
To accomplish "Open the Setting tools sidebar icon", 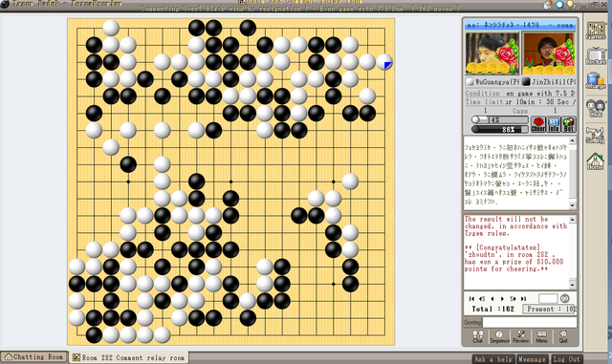I will click(596, 135).
